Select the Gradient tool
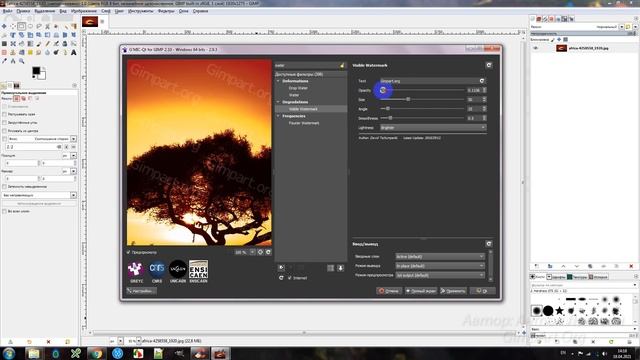The height and width of the screenshot is (360, 640). (x=30, y=44)
